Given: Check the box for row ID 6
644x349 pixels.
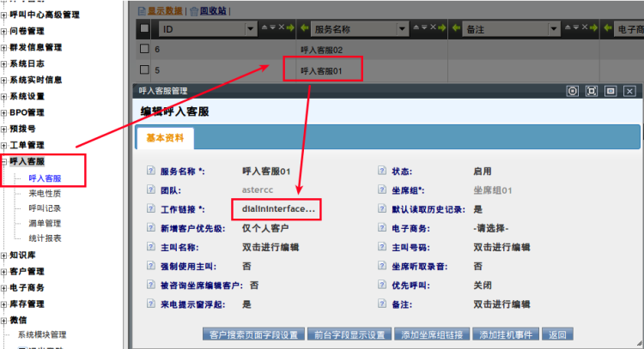Looking at the screenshot, I should 144,50.
